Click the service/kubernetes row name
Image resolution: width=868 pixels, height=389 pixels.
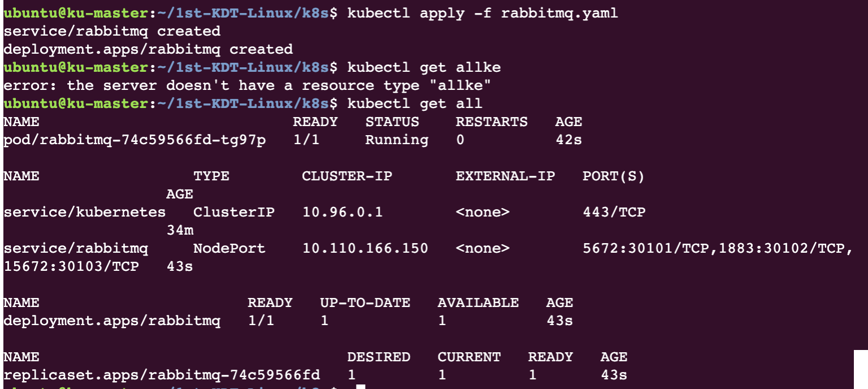pos(85,212)
